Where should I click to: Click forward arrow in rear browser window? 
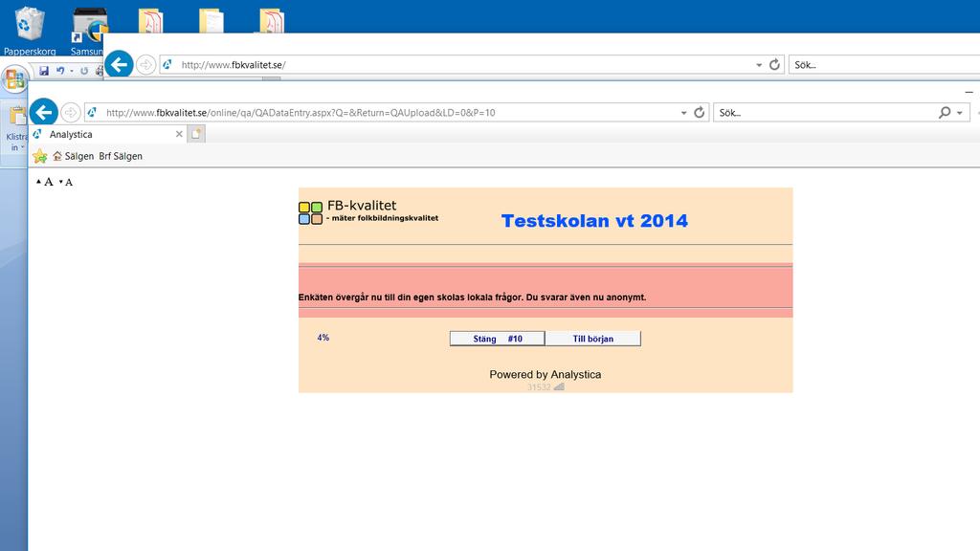(x=145, y=64)
